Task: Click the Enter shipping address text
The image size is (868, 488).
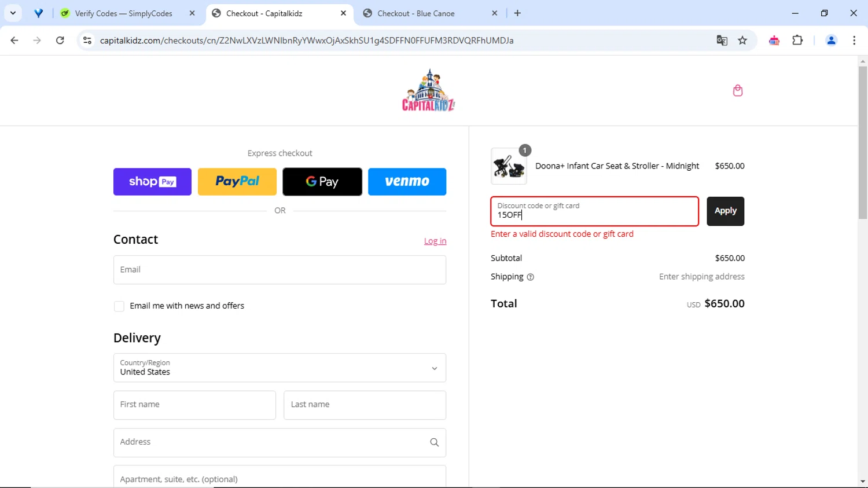Action: click(702, 277)
